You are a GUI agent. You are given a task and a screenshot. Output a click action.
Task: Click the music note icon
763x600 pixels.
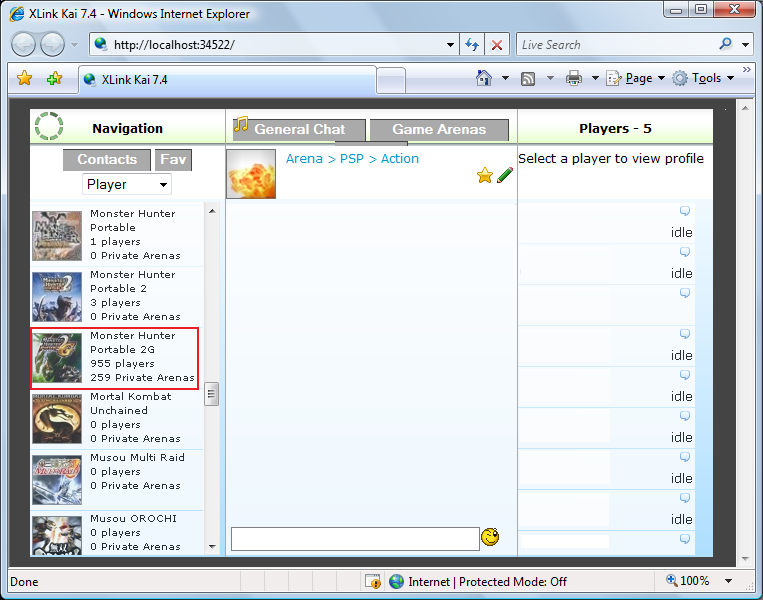(x=241, y=124)
